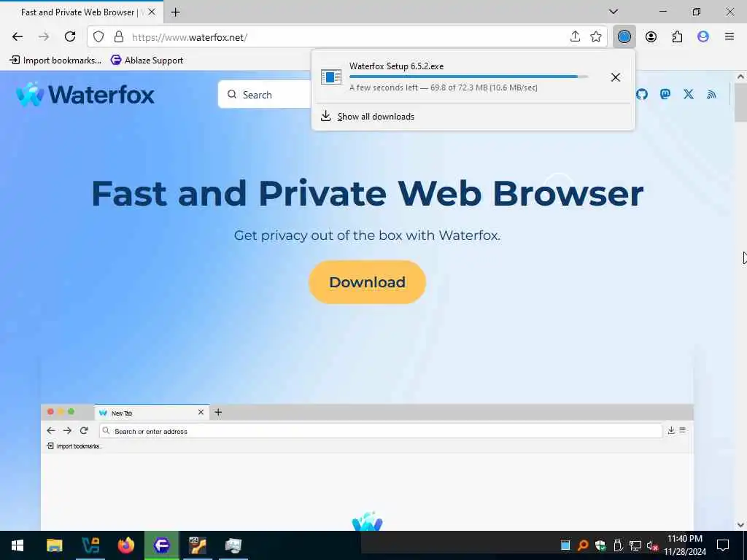Open the RSS feed icon

[x=711, y=95]
